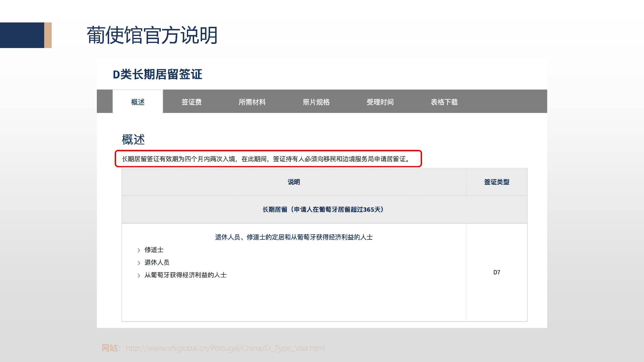Image resolution: width=644 pixels, height=362 pixels.
Task: Click the D类长期居留签证 page heading
Action: click(x=157, y=74)
